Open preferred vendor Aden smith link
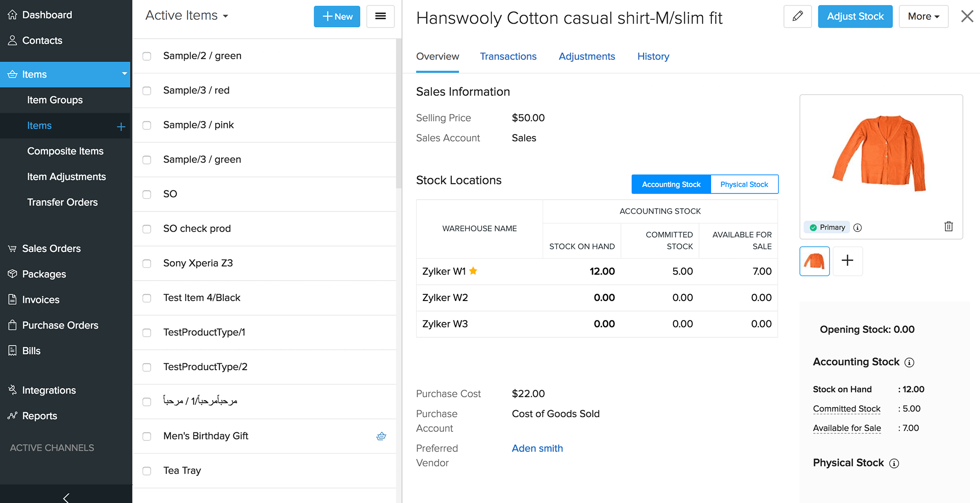 (x=537, y=448)
